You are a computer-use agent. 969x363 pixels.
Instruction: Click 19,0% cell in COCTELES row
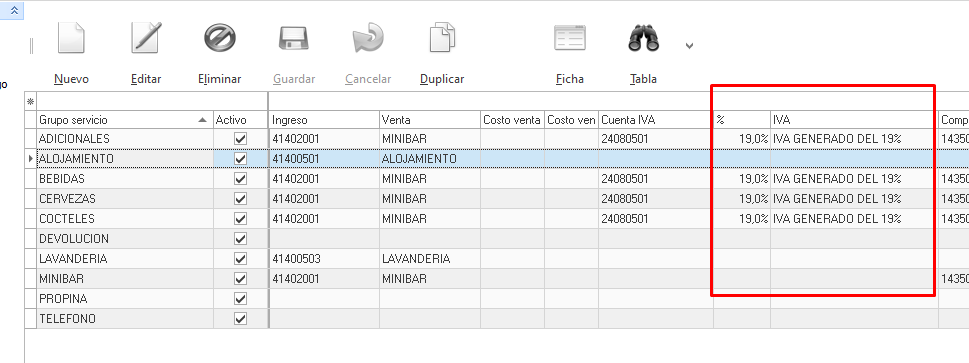click(x=742, y=219)
